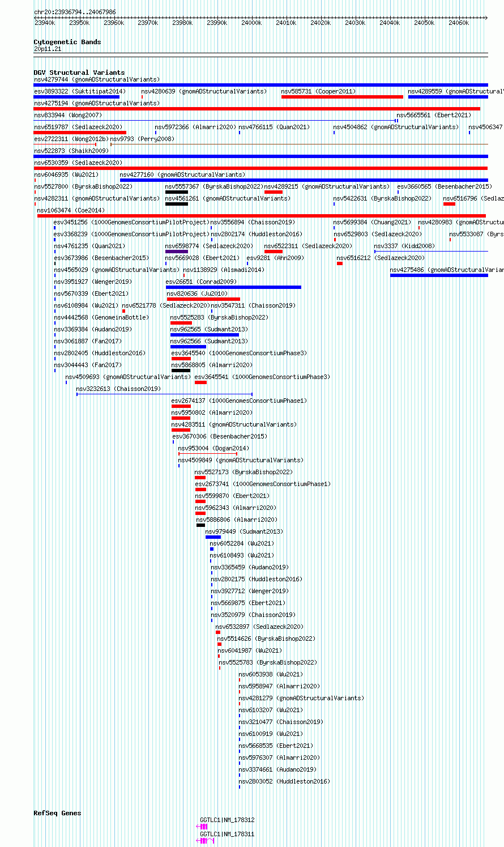Click the RefSeq Genes track title
The height and width of the screenshot is (847, 504).
[57, 813]
